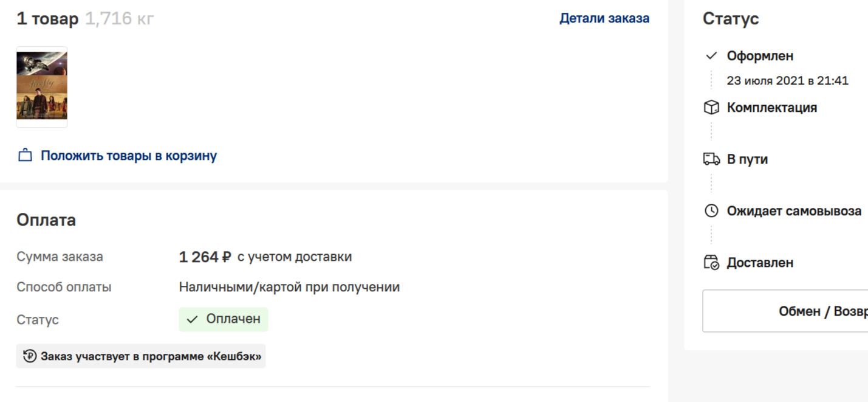This screenshot has height=402, width=868.
Task: Open the Firefly product thumbnail
Action: pyautogui.click(x=42, y=86)
